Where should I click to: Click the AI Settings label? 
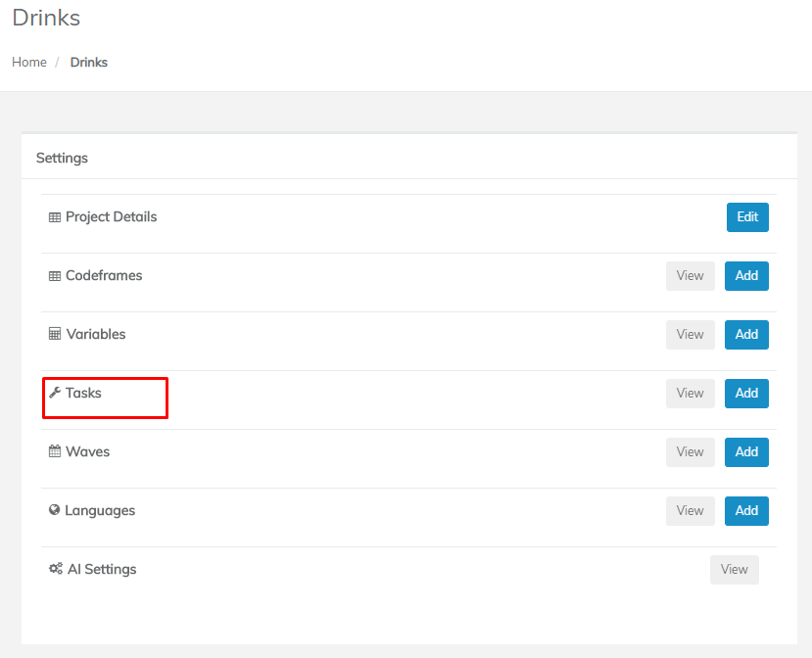102,569
